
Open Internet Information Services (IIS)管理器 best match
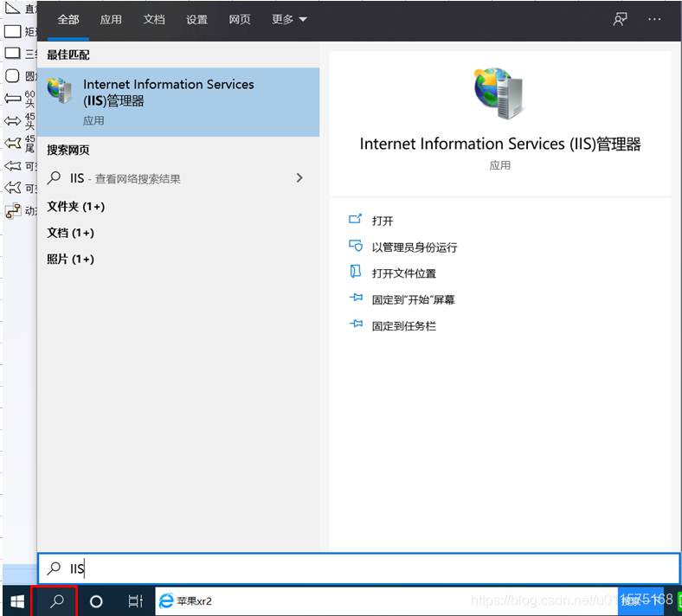[x=178, y=102]
